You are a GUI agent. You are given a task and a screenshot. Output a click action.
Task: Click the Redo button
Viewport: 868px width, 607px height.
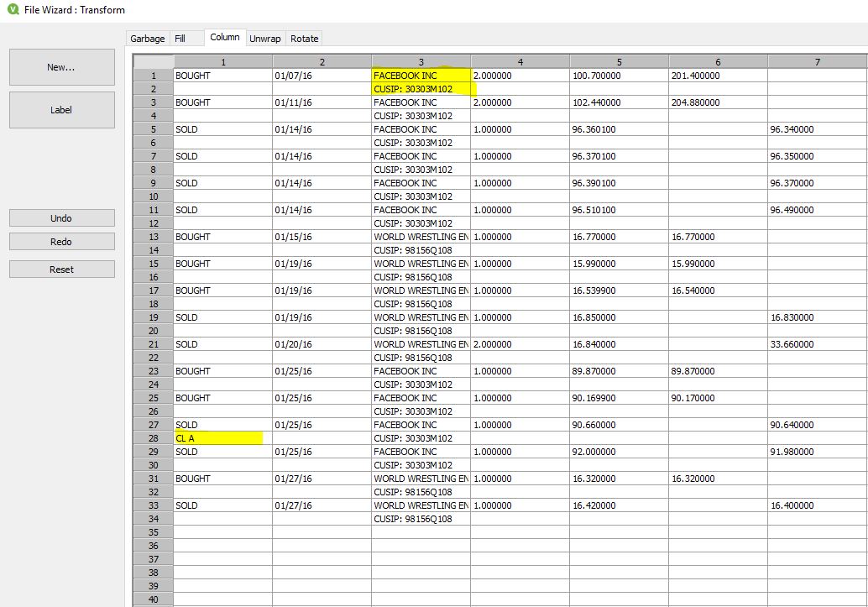pyautogui.click(x=61, y=242)
